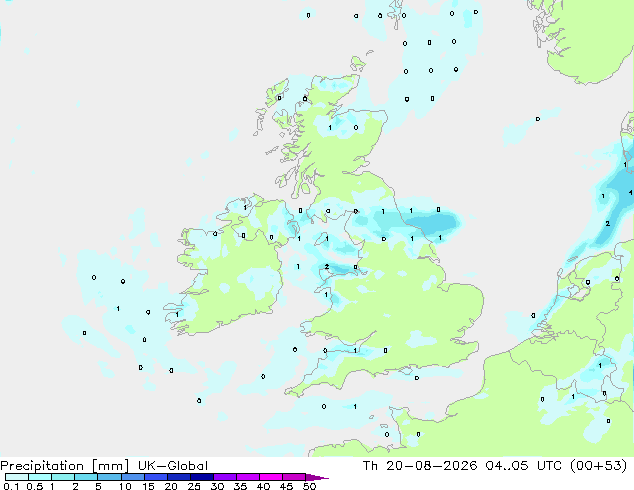Click the 35–40 mm legend color swatch
The width and height of the screenshot is (634, 490).
tap(247, 477)
